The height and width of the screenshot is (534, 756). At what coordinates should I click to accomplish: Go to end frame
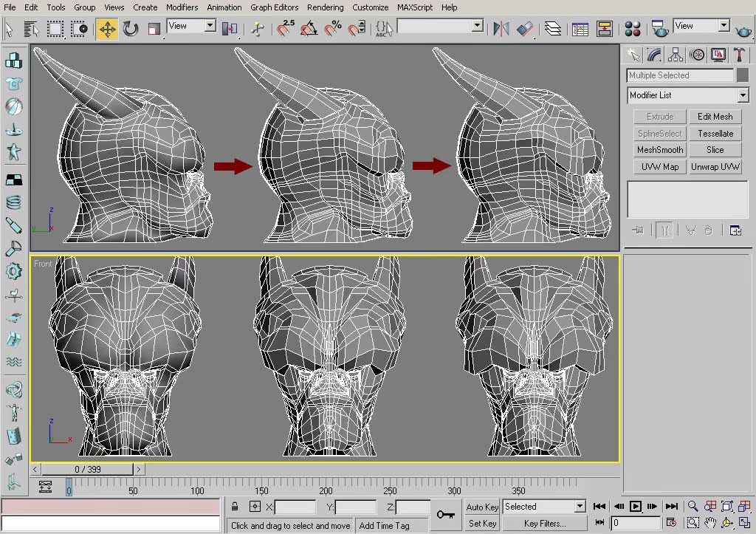point(672,506)
